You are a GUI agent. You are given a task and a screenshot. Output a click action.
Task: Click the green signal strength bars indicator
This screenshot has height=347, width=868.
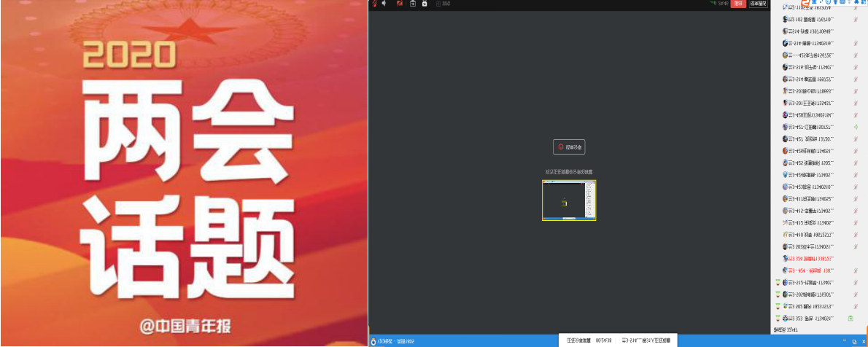pyautogui.click(x=713, y=4)
